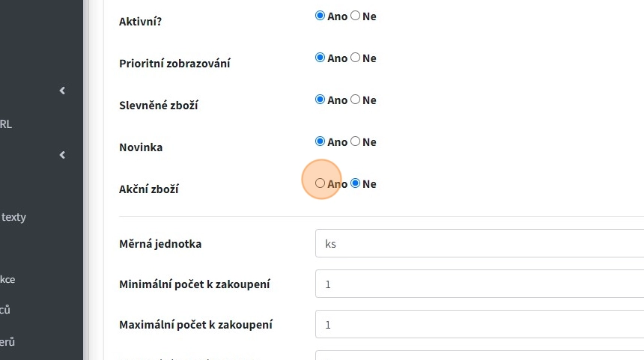Enable Ano for Prioritní zobrazování
The width and height of the screenshot is (644, 360).
coord(321,58)
